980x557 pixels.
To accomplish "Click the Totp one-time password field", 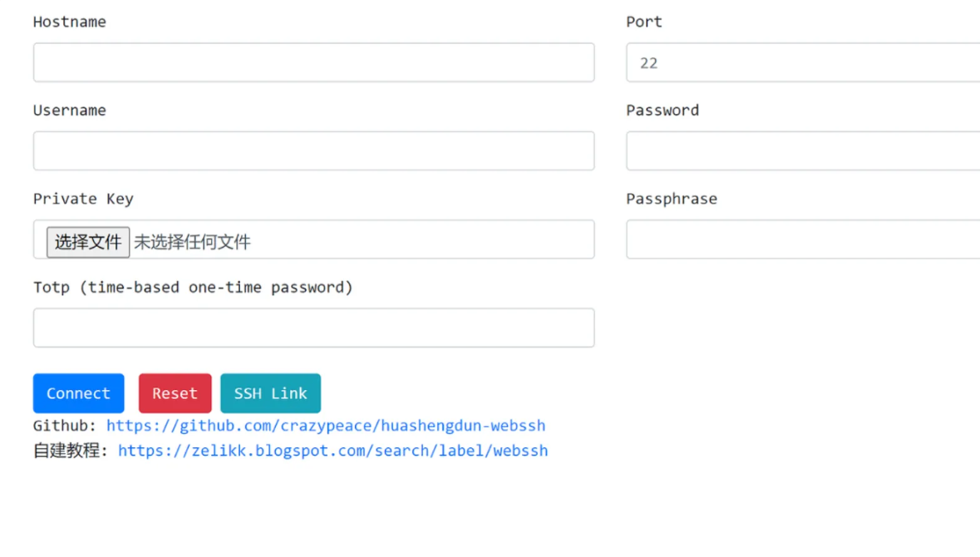I will tap(313, 328).
